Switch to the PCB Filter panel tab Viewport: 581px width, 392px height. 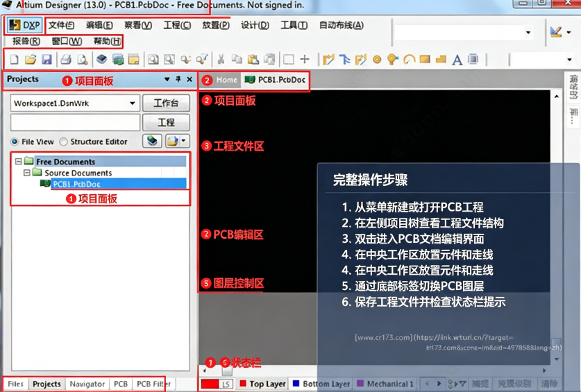pyautogui.click(x=153, y=384)
